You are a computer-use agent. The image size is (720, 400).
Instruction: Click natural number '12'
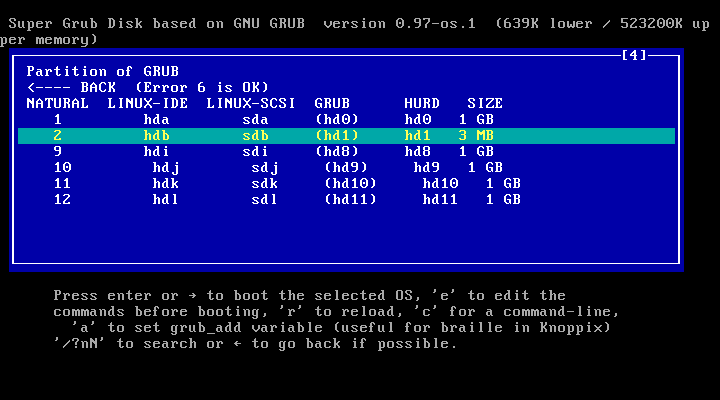point(62,200)
